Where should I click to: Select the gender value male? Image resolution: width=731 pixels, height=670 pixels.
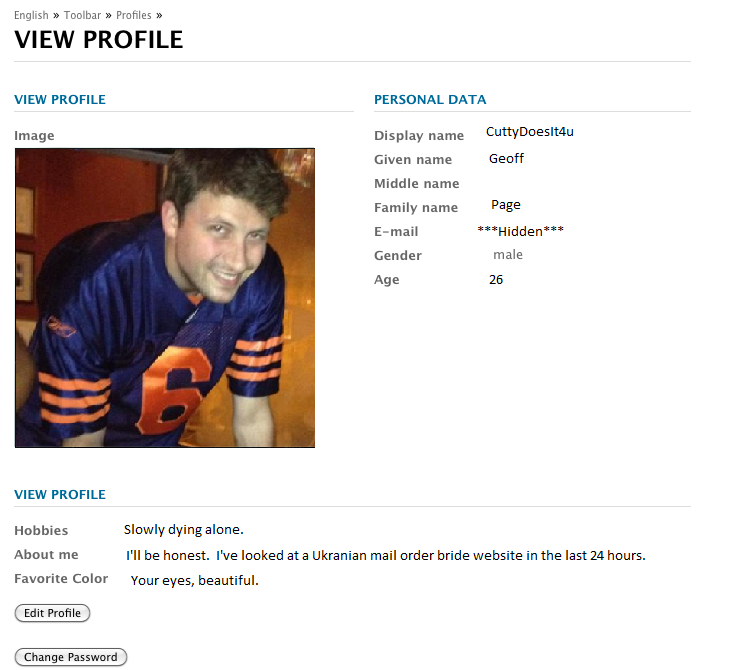508,255
